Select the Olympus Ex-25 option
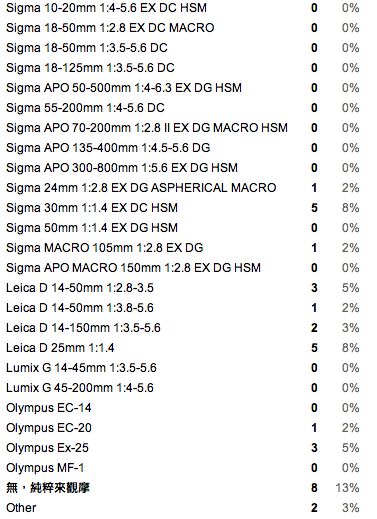Viewport: 377px width, 519px height. [47, 448]
